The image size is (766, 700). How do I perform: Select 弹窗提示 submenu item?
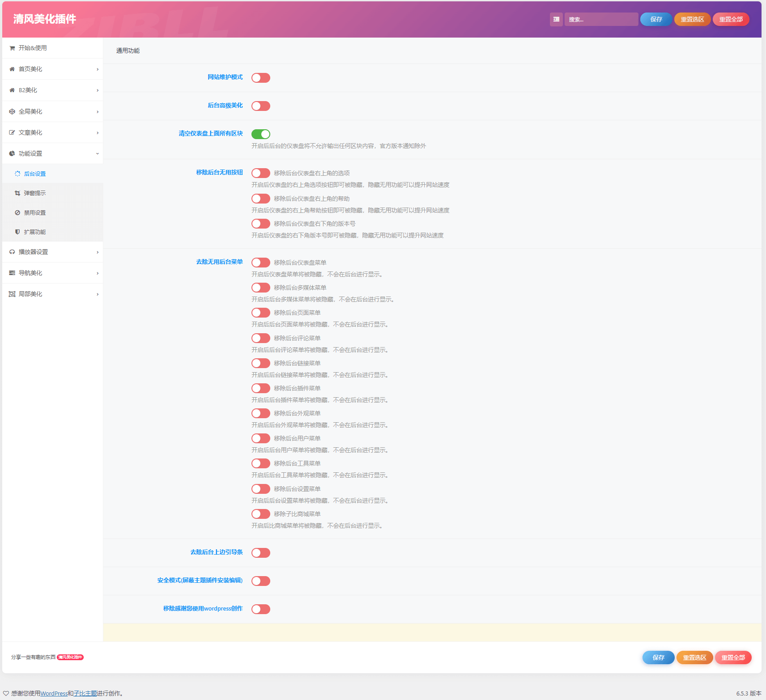point(52,193)
